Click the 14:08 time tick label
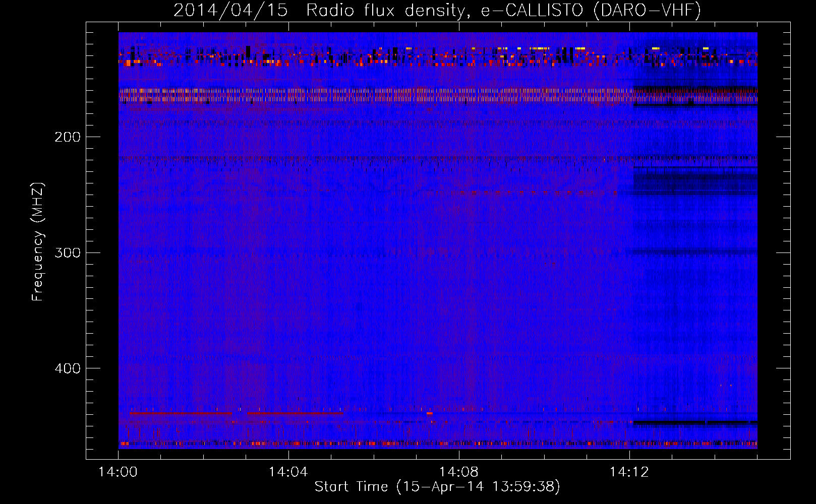This screenshot has width=816, height=504. click(459, 472)
